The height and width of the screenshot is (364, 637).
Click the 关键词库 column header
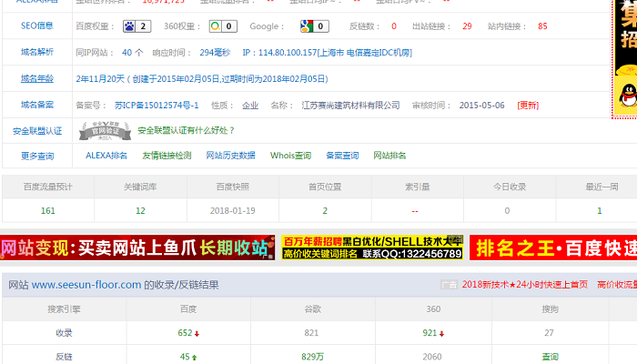coord(140,187)
